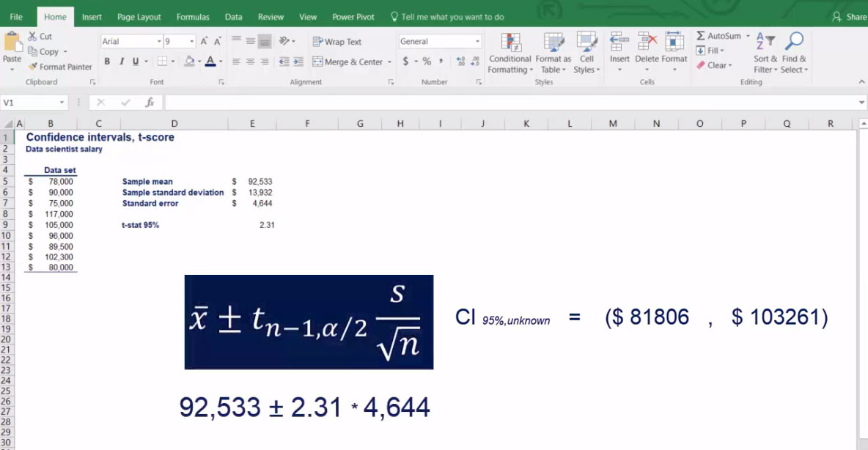Open Format as Table gallery
The image size is (868, 450).
[553, 54]
